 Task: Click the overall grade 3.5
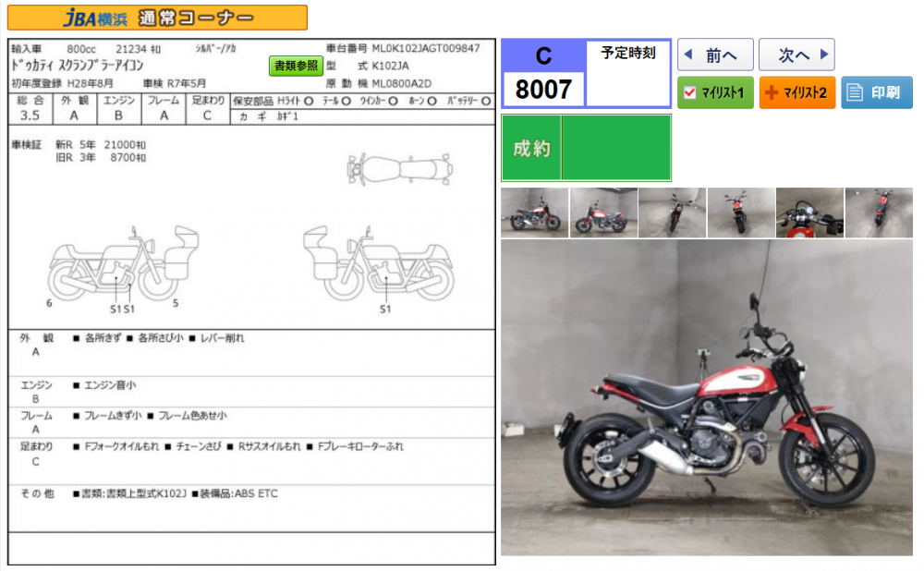click(x=30, y=115)
